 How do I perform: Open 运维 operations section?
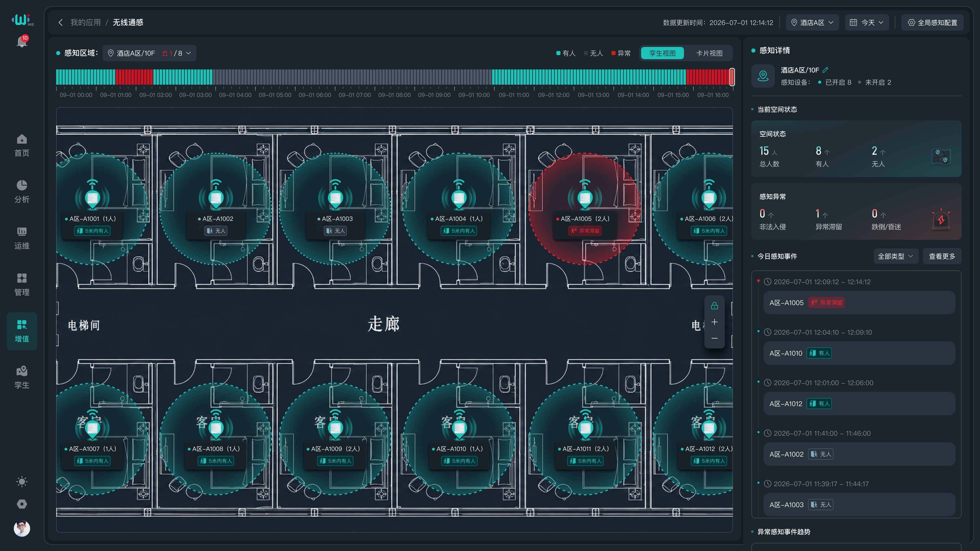coord(22,239)
